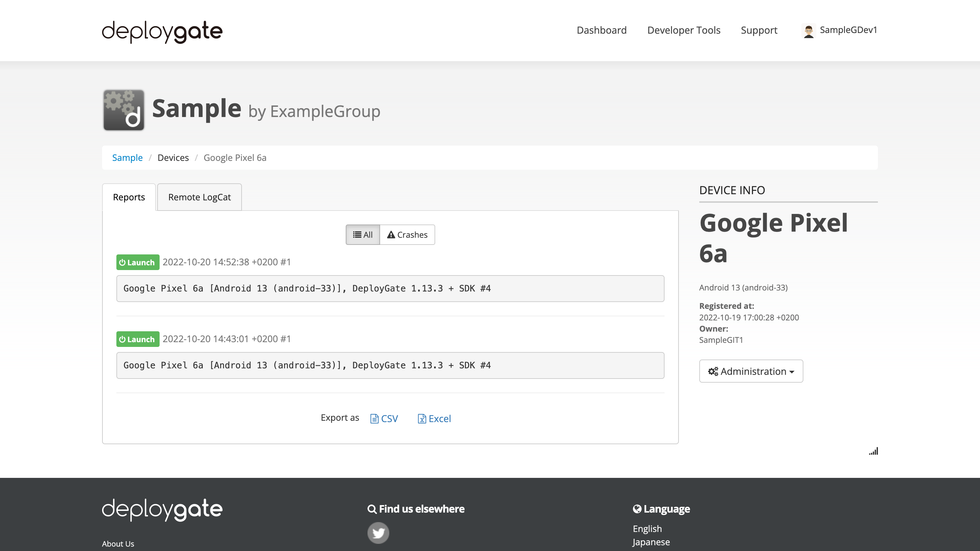Click the Sample app gear icon

click(124, 110)
